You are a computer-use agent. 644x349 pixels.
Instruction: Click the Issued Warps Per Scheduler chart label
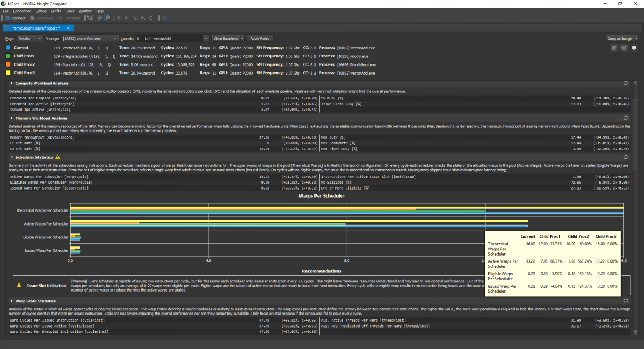(47, 250)
